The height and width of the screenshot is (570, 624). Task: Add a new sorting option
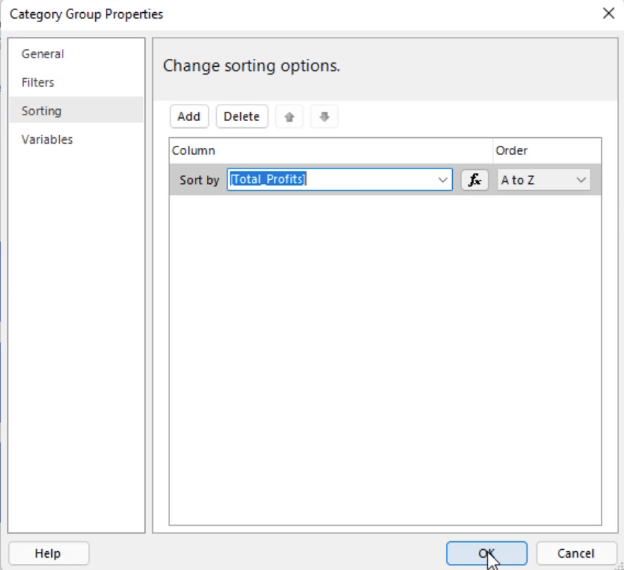click(189, 117)
